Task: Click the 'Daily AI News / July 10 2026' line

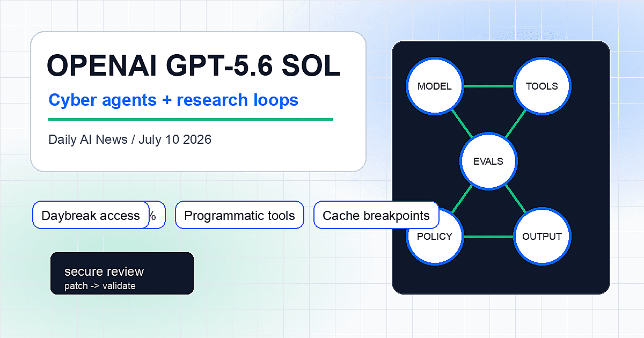Action: tap(130, 140)
